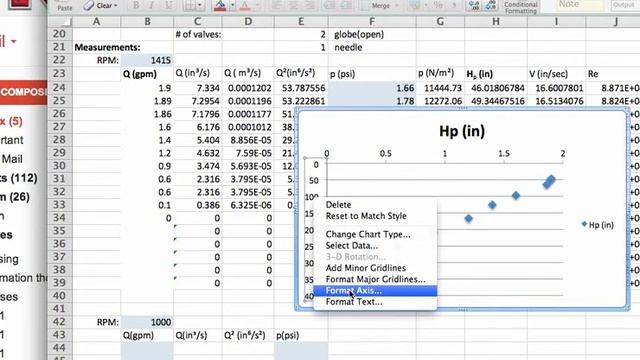Screen dimensions: 640x360
Task: Choose Change Chart Type… menu item
Action: 368,234
